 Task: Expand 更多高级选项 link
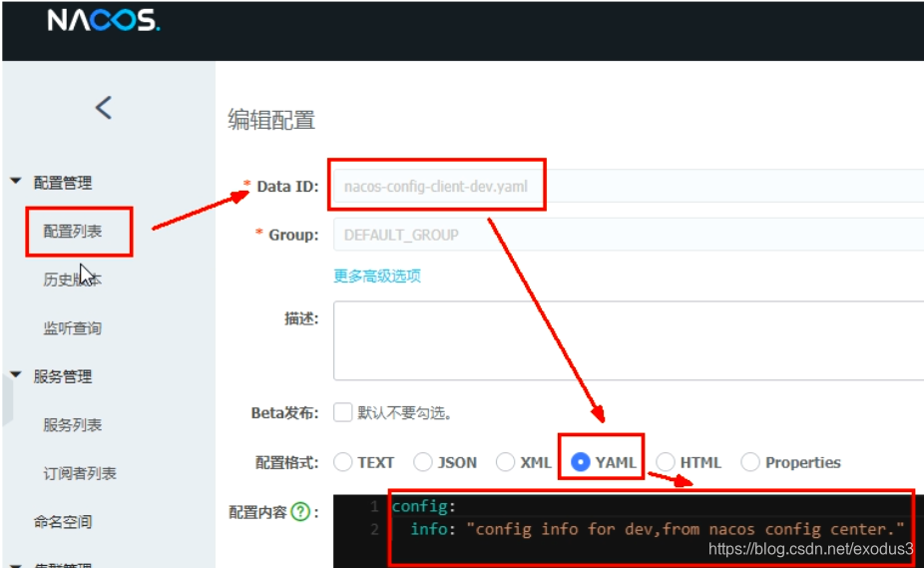(377, 277)
